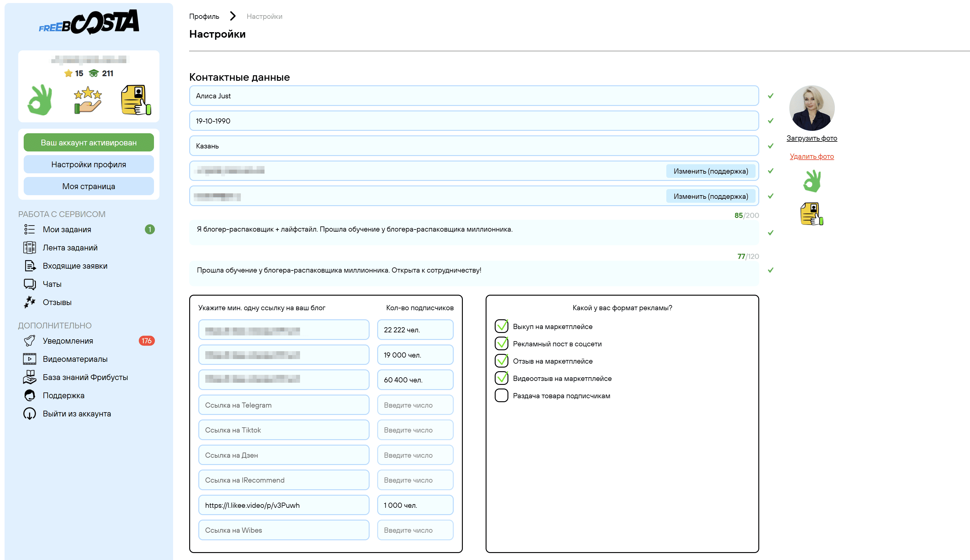Screen dimensions: 970x560
Task: Click the Выйти из аккаунта icon
Action: pyautogui.click(x=29, y=414)
